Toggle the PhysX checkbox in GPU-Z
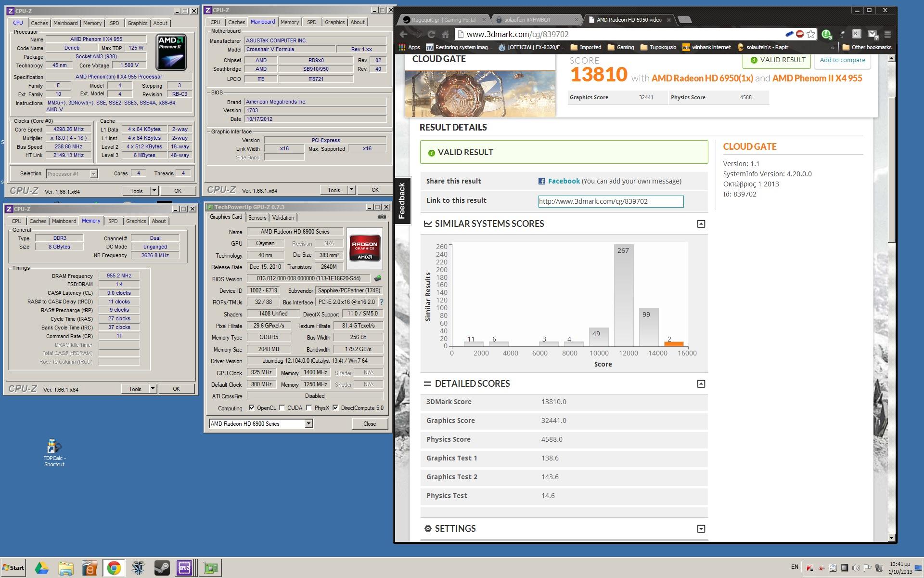 tap(309, 407)
